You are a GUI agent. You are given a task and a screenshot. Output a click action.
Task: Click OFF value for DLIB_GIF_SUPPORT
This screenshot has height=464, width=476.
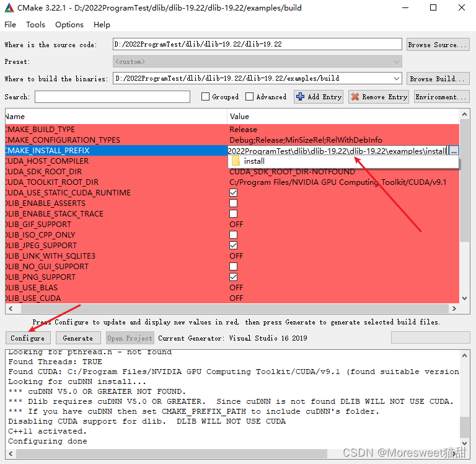[236, 225]
